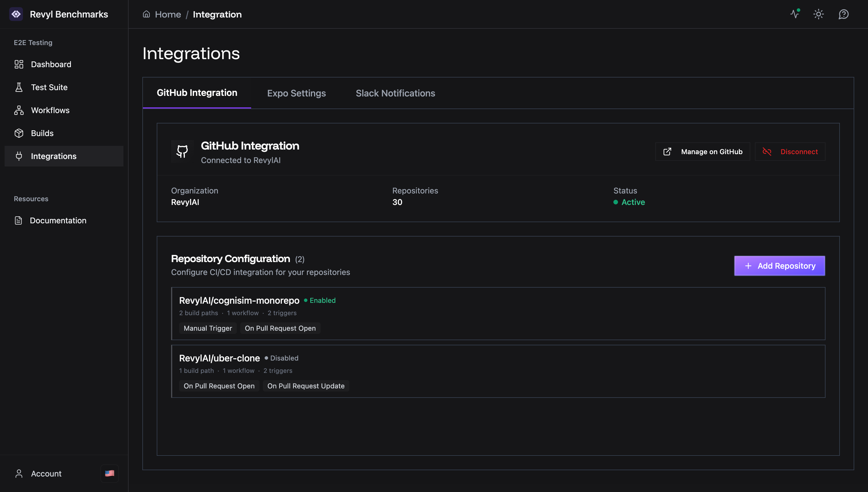Image resolution: width=868 pixels, height=492 pixels.
Task: Open the Documentation resource
Action: coord(58,220)
